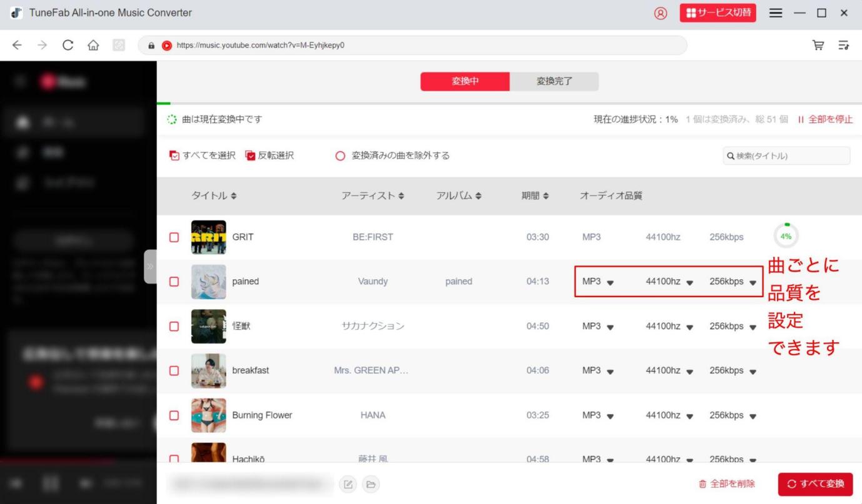
Task: Click 全部を停止 to pause all
Action: coord(825,119)
